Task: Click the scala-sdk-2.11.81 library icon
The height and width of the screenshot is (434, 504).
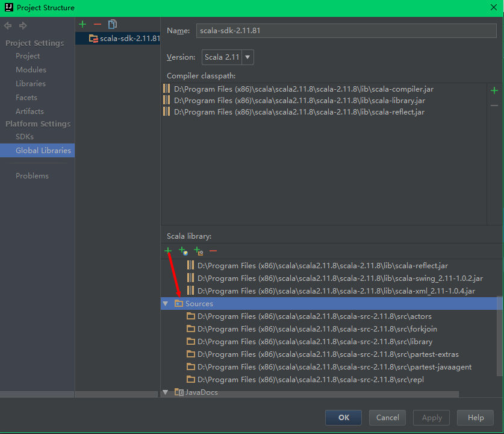Action: click(93, 39)
